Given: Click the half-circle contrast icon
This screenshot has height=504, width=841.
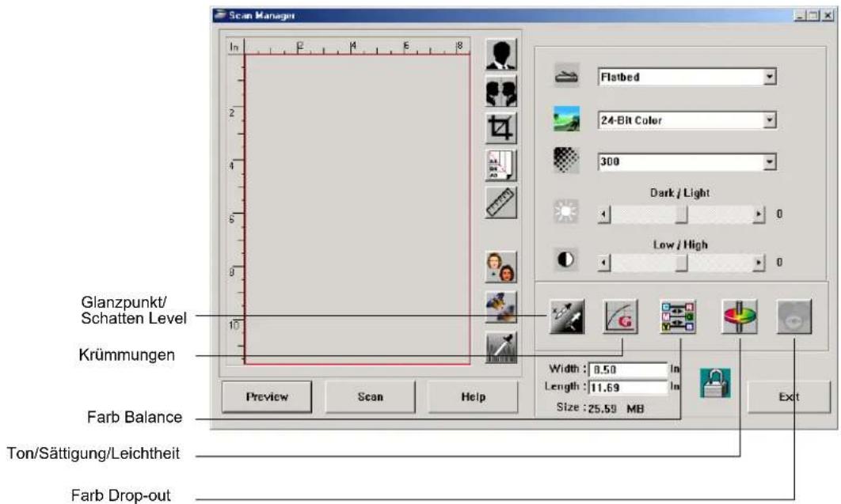Looking at the screenshot, I should click(566, 260).
